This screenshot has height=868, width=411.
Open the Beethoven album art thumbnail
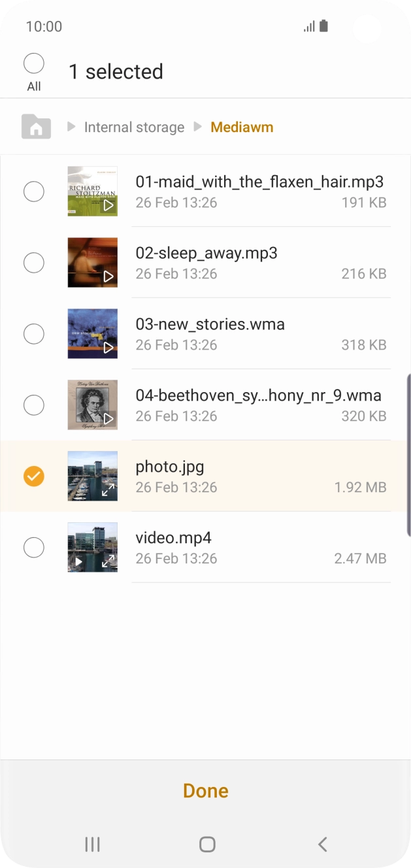[92, 405]
